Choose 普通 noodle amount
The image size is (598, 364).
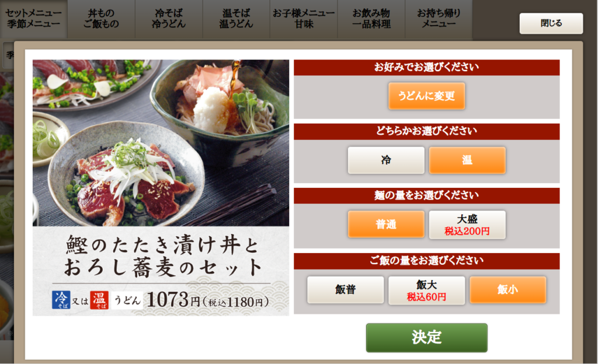point(386,225)
